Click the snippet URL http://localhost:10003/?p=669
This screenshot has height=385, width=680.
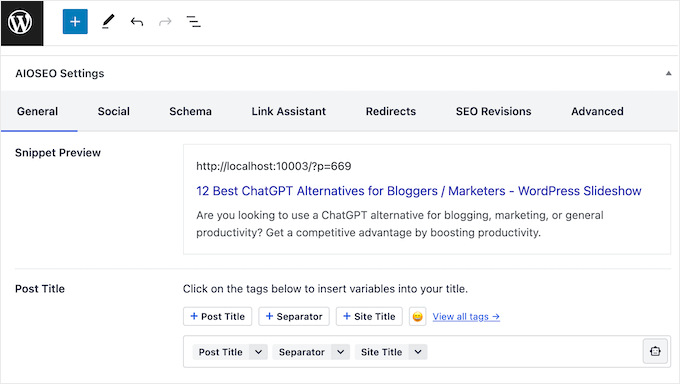point(274,166)
